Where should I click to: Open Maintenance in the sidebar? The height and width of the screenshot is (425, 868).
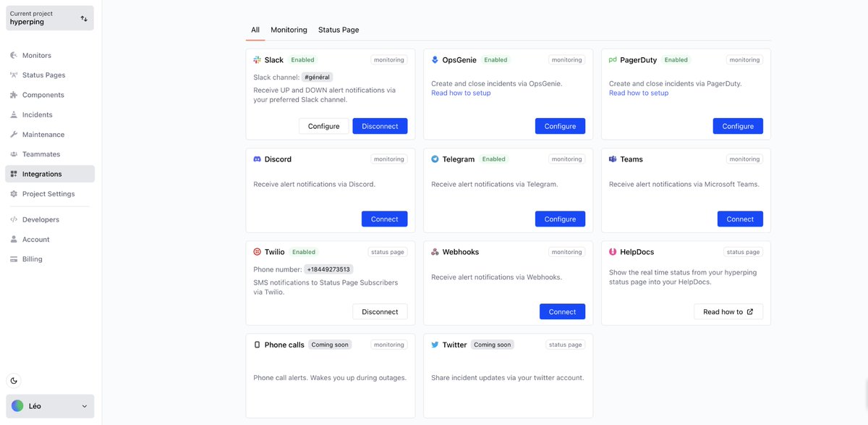pyautogui.click(x=50, y=135)
